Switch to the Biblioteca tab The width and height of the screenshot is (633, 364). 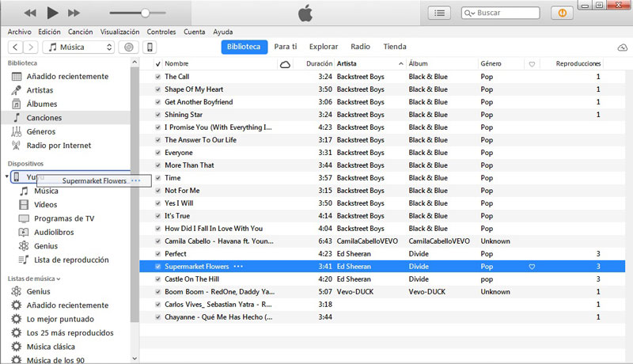point(244,47)
